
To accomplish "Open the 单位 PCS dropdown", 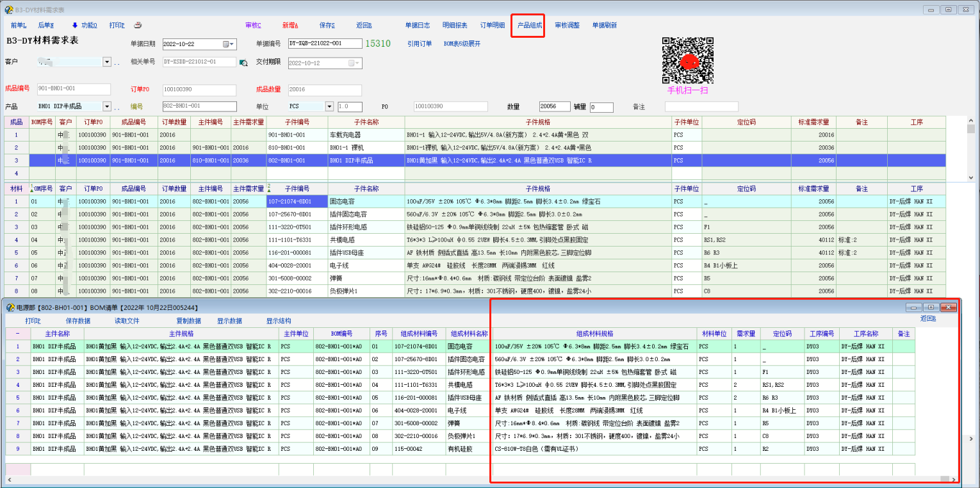I will [329, 106].
